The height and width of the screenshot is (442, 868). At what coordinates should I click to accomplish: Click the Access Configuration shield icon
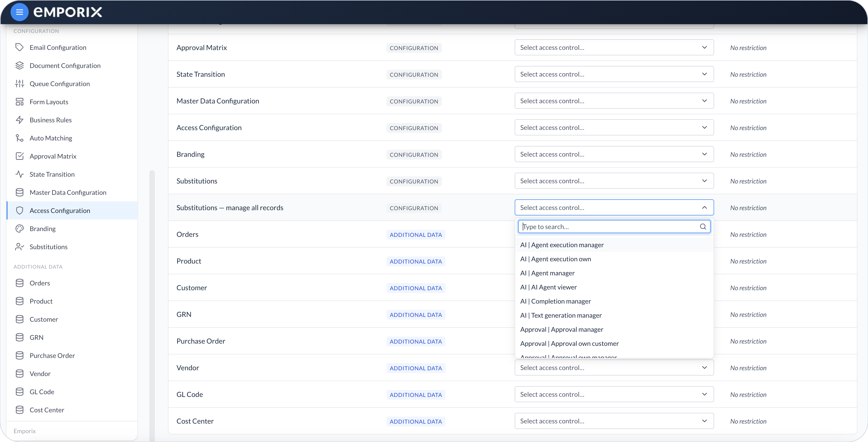point(20,210)
